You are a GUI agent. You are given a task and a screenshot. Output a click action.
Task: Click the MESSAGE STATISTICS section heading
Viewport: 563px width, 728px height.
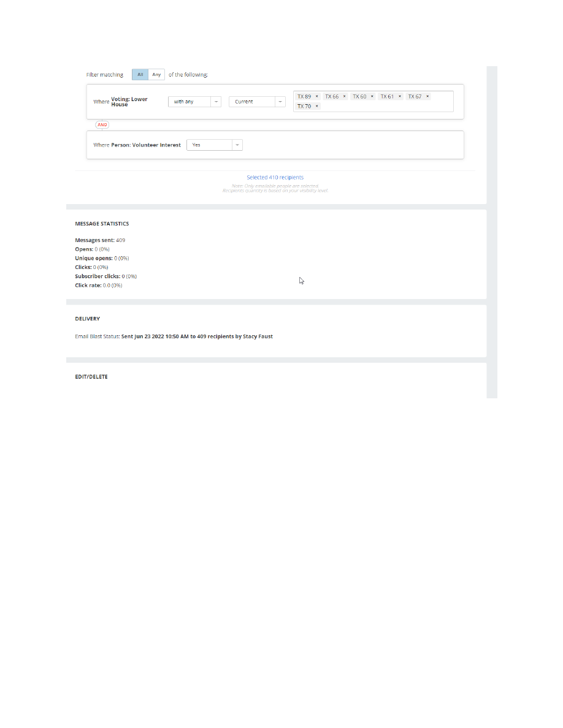point(102,224)
